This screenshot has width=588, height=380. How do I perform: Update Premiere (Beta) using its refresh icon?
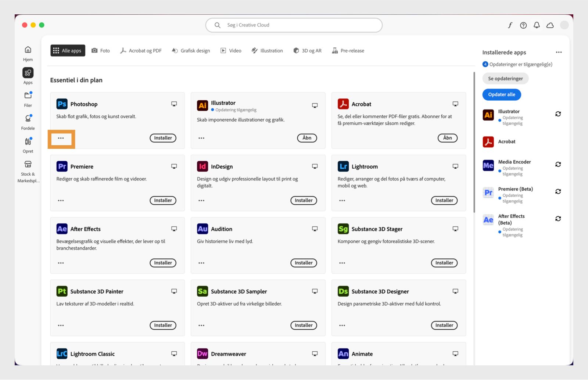tap(558, 191)
